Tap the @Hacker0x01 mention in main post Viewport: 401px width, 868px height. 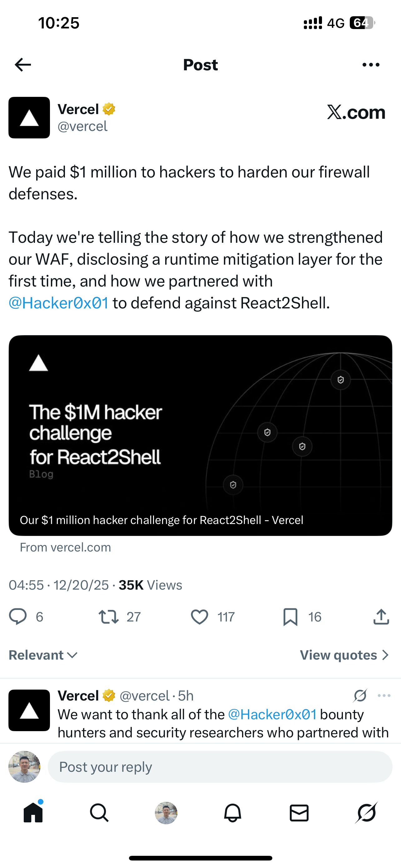[x=59, y=302]
